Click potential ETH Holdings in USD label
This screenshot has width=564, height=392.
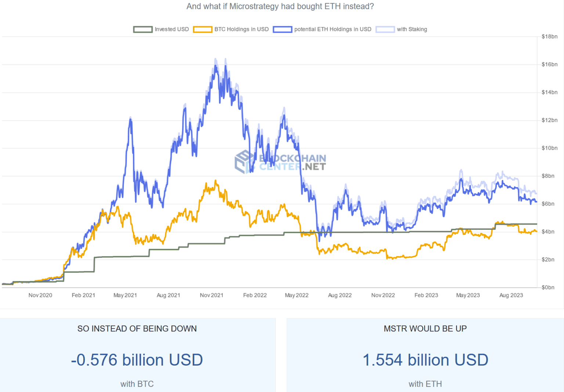point(333,29)
